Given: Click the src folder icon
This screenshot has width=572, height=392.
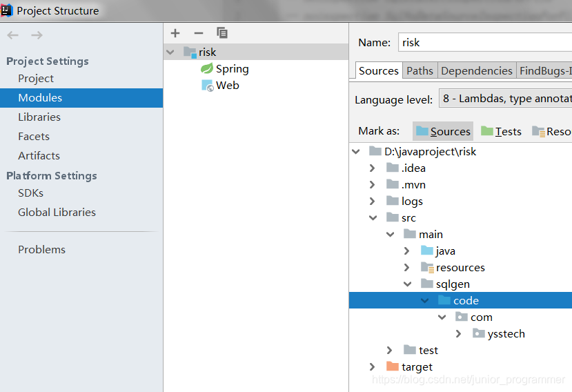Looking at the screenshot, I should (x=392, y=217).
